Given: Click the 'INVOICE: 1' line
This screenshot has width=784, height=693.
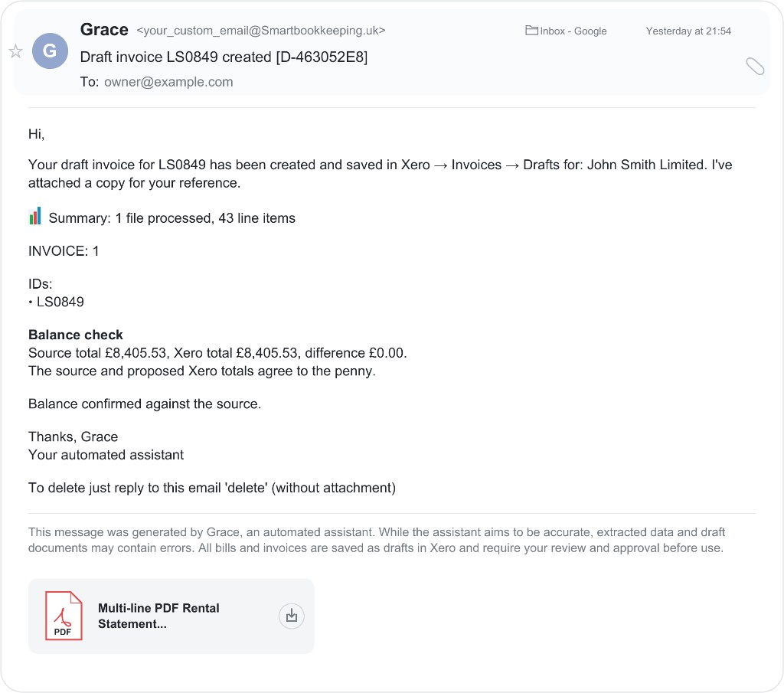Looking at the screenshot, I should point(64,251).
